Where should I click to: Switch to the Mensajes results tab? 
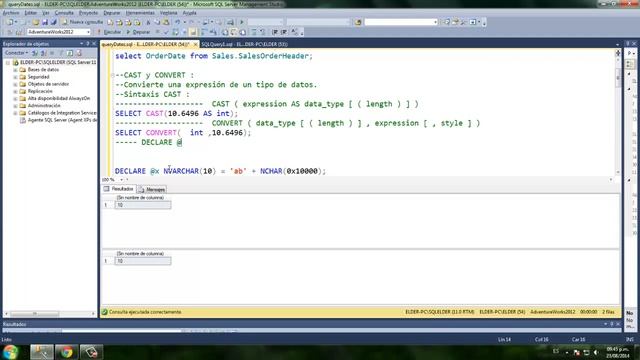coord(152,189)
